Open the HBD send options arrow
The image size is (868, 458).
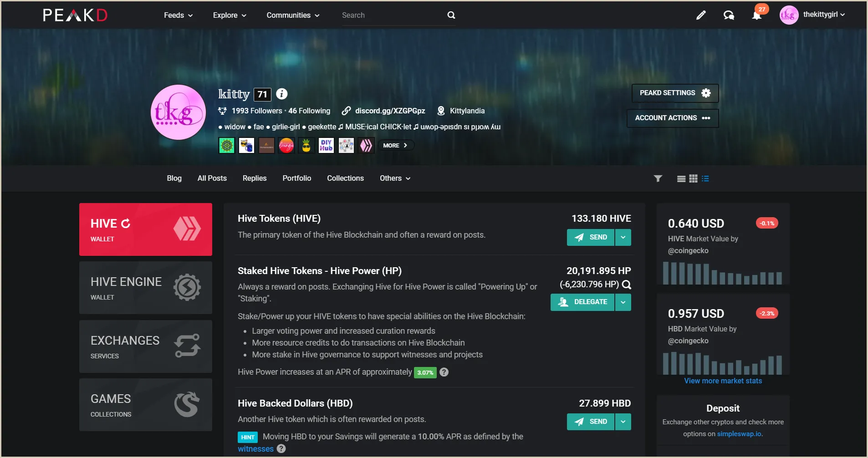(x=623, y=422)
